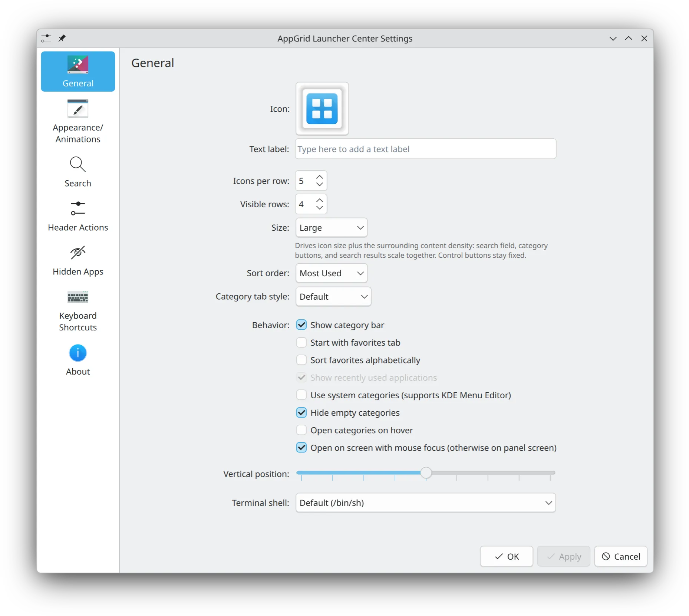689x616 pixels.
Task: Select the General sidebar label
Action: click(x=78, y=83)
